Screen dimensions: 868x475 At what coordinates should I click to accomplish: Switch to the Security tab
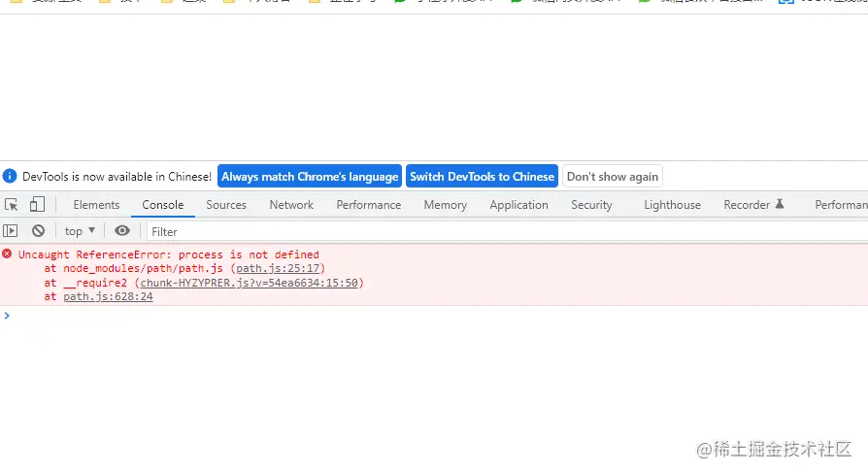(591, 205)
